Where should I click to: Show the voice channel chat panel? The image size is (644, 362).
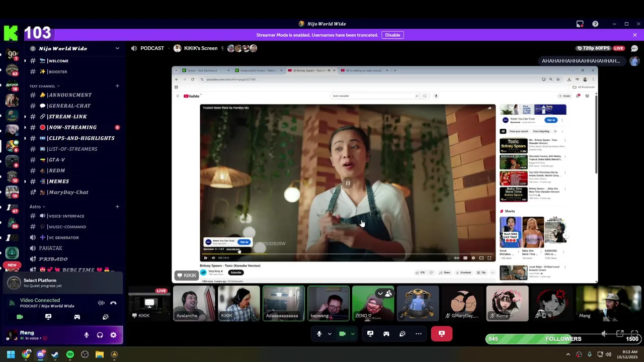pyautogui.click(x=634, y=48)
